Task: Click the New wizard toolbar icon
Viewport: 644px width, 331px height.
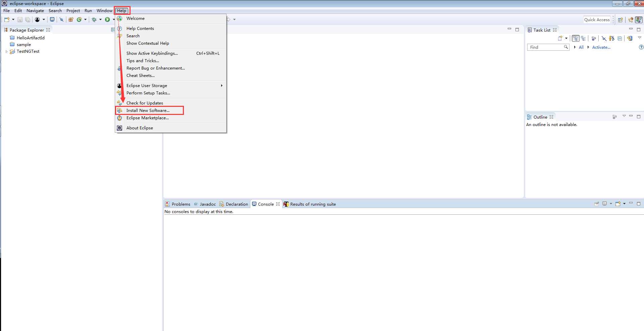Action: pos(7,19)
